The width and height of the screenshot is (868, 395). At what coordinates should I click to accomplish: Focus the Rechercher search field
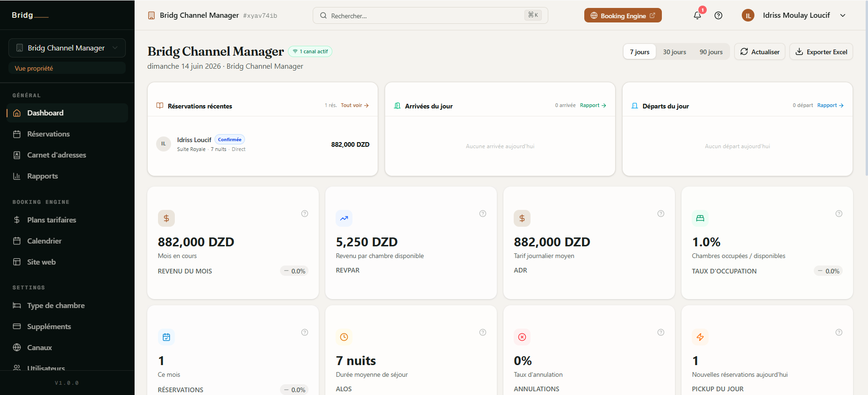[430, 15]
